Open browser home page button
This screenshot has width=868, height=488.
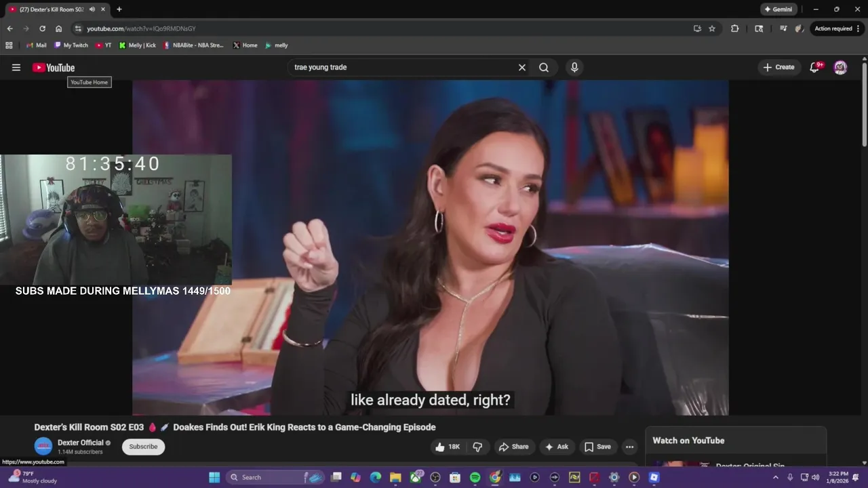[x=59, y=28]
